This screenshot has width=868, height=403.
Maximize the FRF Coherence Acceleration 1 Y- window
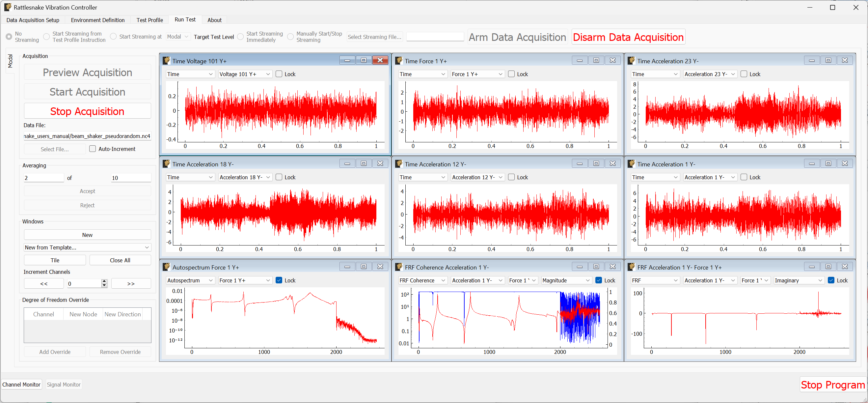(x=596, y=267)
